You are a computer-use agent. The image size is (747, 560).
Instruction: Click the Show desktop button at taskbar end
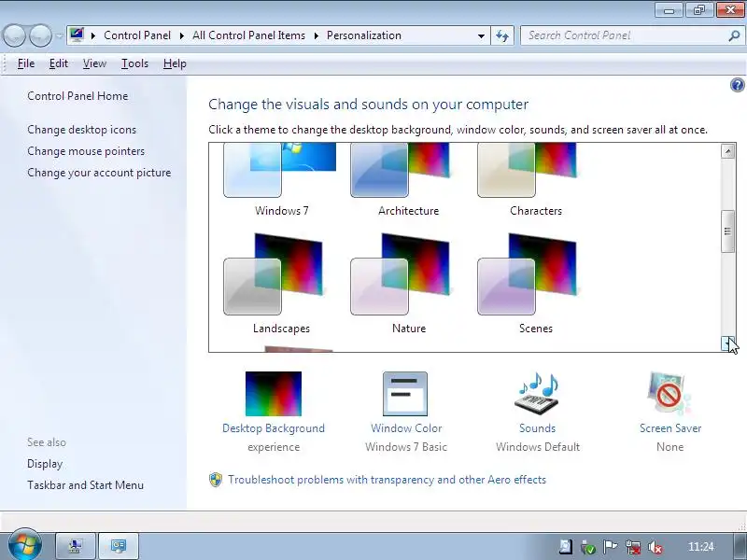point(740,546)
